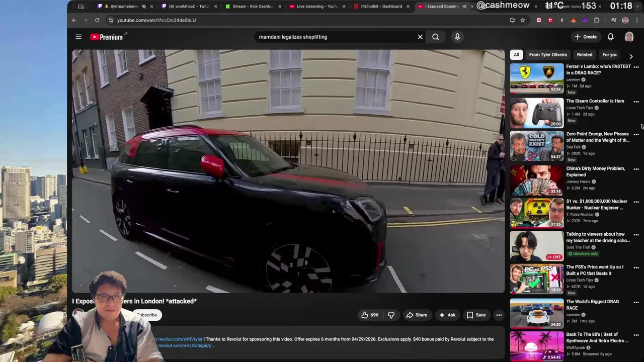Viewport: 644px width, 362px height.
Task: Close the IRLToolkit - Dashboard tab
Action: 408,7
